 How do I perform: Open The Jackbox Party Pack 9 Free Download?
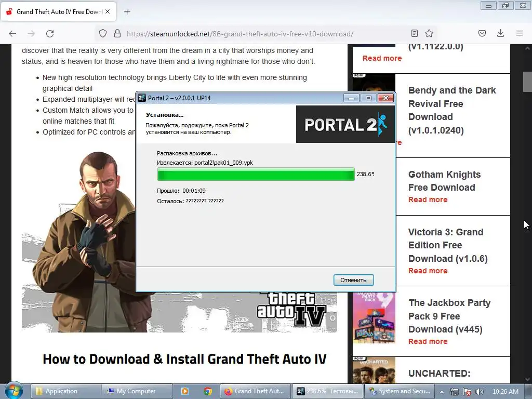click(x=449, y=316)
